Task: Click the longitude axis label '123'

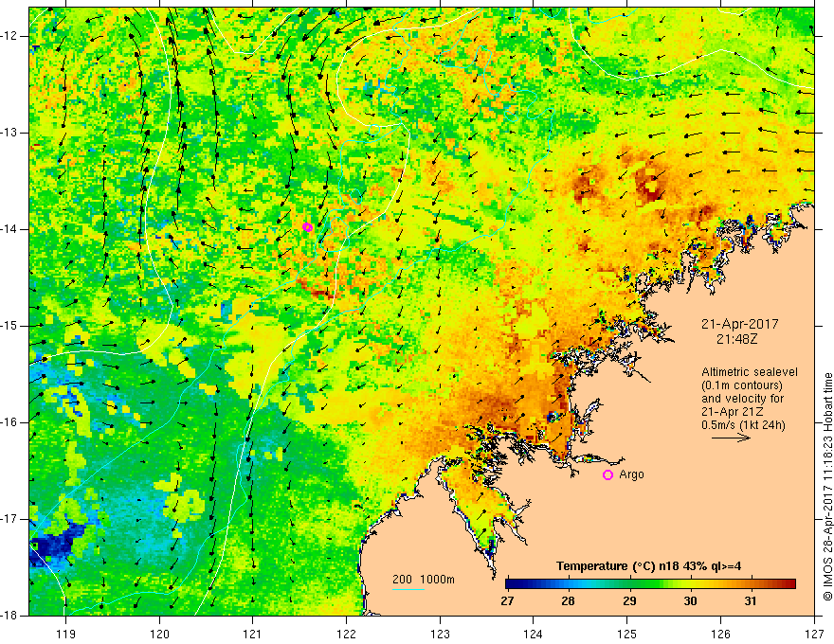Action: pyautogui.click(x=440, y=634)
